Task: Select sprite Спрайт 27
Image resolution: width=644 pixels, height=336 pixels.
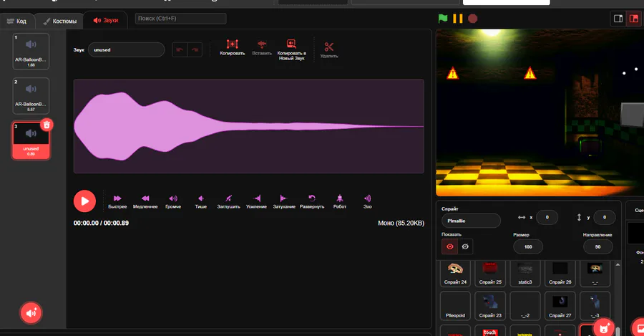Action: pyautogui.click(x=560, y=306)
